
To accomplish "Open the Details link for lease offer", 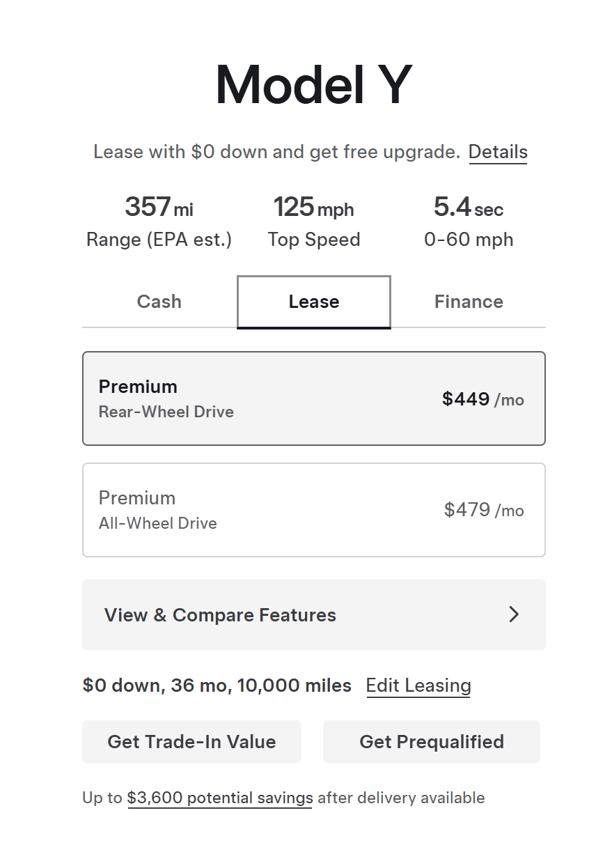I will [498, 152].
